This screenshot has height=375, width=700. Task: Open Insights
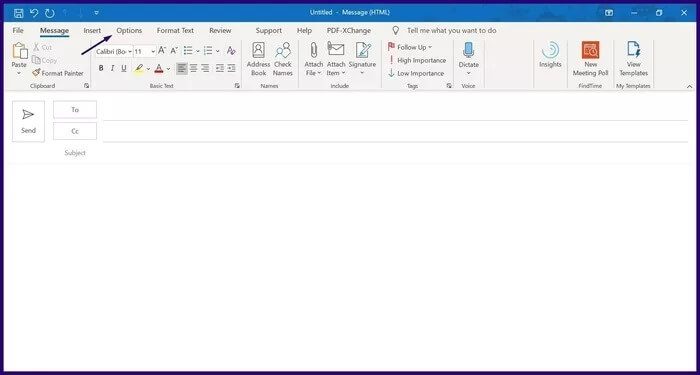click(550, 54)
